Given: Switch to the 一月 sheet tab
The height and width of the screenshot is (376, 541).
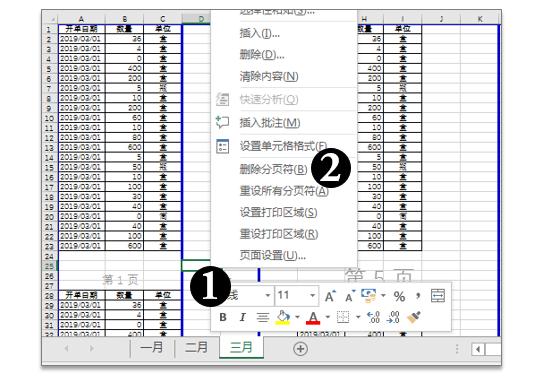Looking at the screenshot, I should tap(151, 347).
